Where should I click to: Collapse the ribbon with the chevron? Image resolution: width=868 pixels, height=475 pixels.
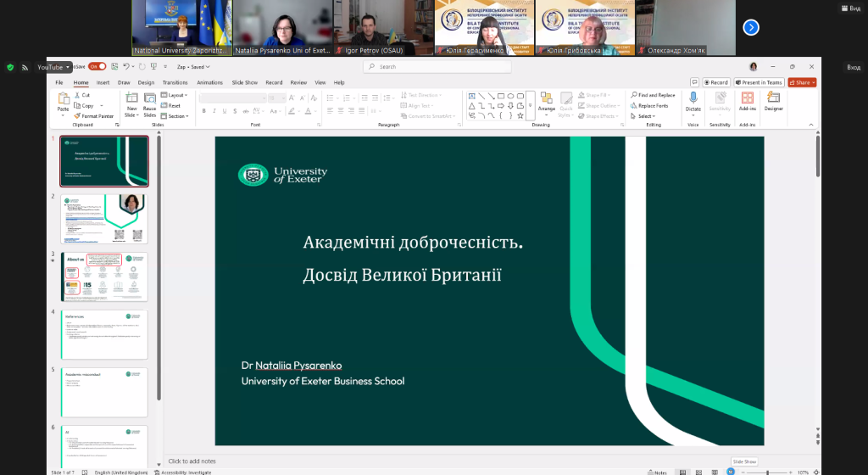[811, 126]
